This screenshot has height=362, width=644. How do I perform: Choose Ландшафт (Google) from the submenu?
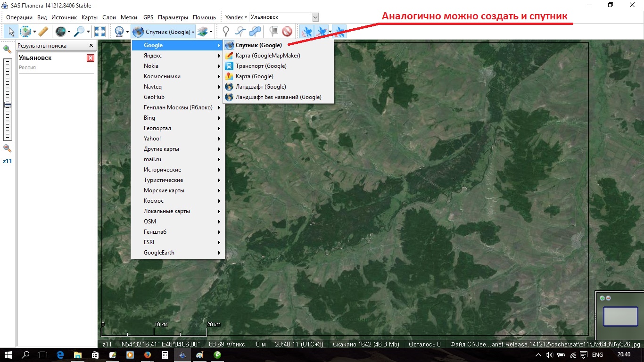click(x=260, y=87)
